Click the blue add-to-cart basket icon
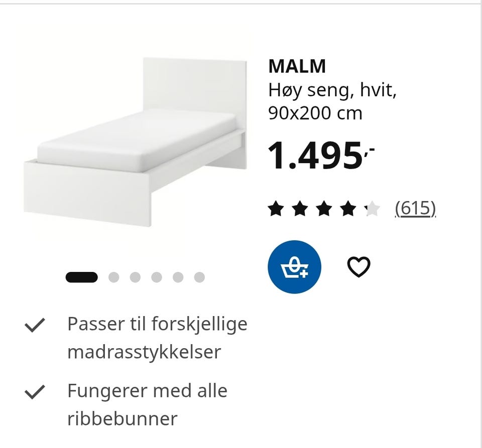This screenshot has width=482, height=448. click(x=294, y=266)
